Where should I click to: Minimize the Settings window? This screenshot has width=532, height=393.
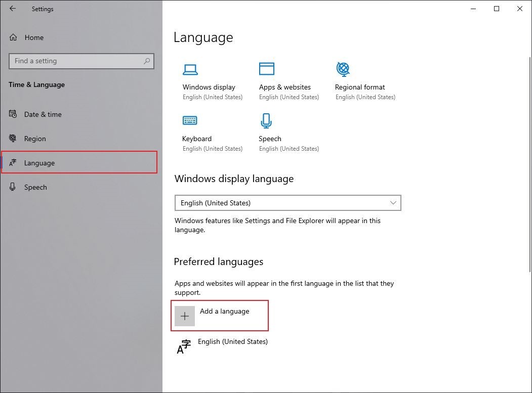point(473,9)
